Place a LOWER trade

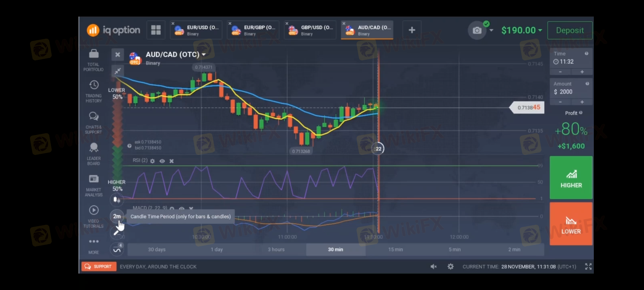click(571, 224)
